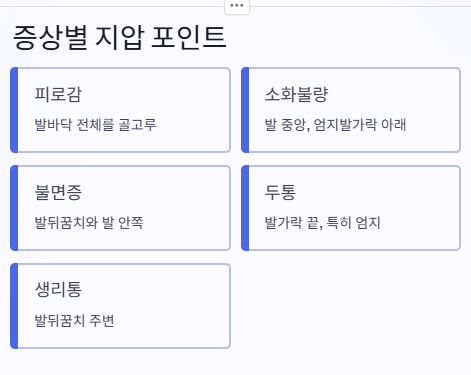
Task: Select the 피로감 card
Action: (120, 110)
